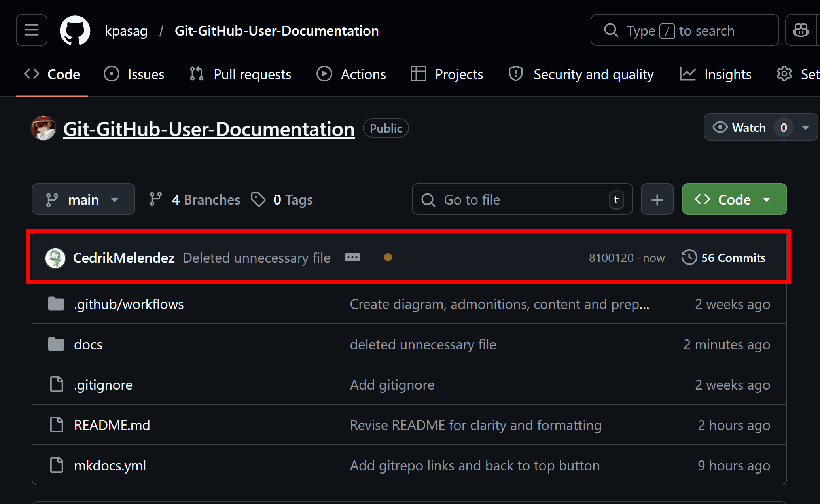Click the magnifier icon in the search bar
This screenshot has height=504, width=820.
click(611, 30)
